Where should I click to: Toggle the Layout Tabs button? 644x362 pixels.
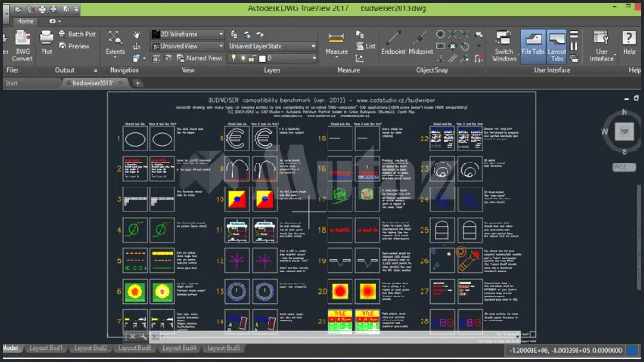557,46
